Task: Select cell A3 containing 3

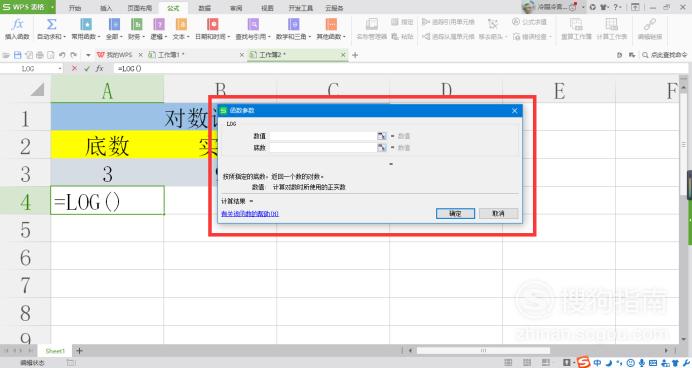Action: click(x=107, y=174)
